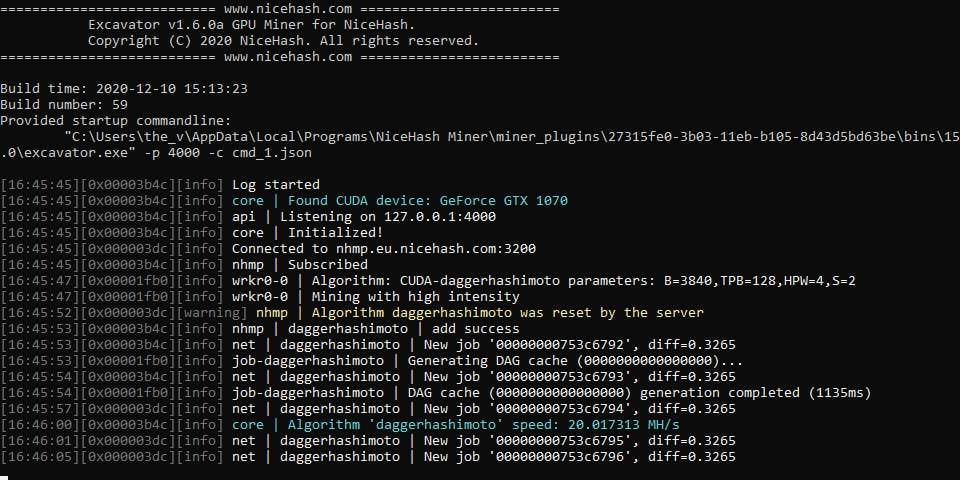The image size is (960, 480).
Task: Click the 'Provided startup commandline:' line
Action: 116,121
